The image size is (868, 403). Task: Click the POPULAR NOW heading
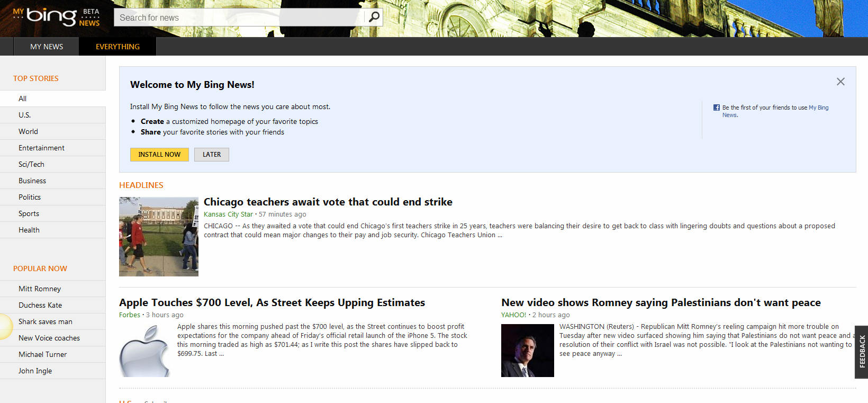point(40,268)
